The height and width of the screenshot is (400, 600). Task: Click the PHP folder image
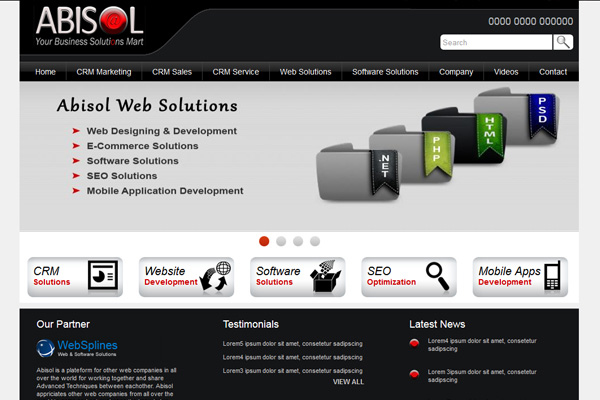[412, 153]
